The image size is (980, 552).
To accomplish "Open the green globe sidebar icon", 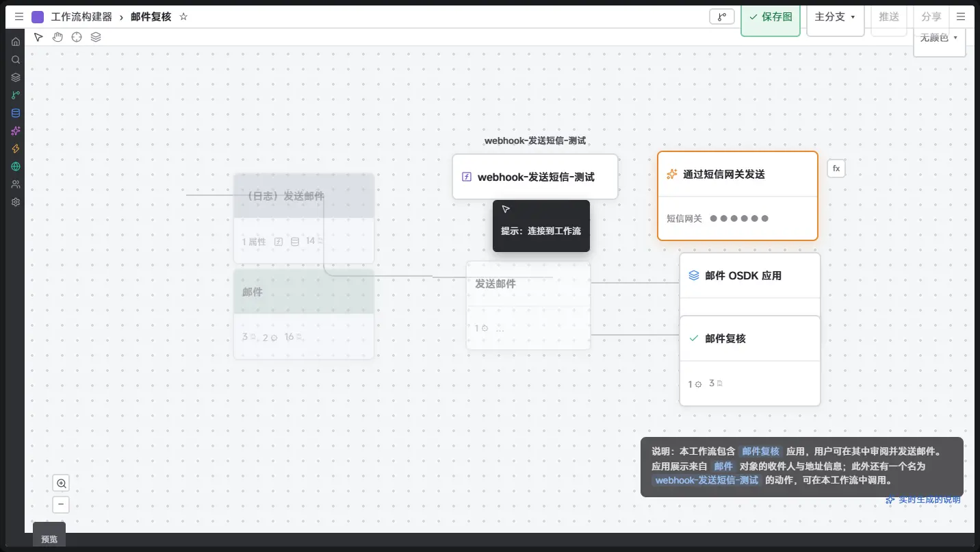I will point(16,166).
